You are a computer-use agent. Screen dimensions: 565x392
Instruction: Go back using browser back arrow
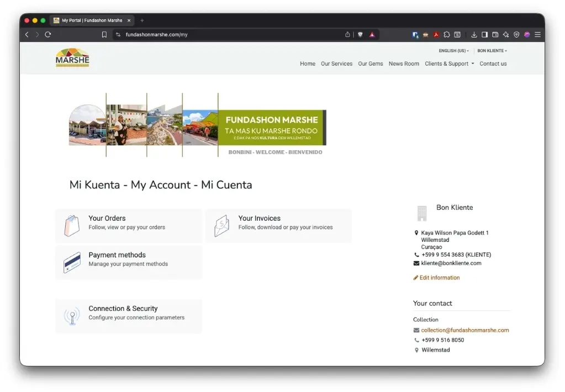click(x=27, y=35)
